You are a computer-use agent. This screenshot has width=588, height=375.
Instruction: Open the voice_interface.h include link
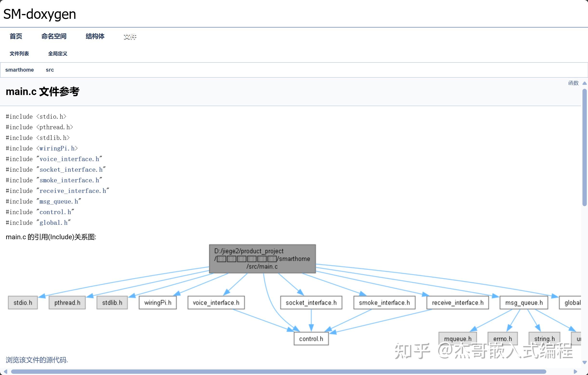coord(70,159)
